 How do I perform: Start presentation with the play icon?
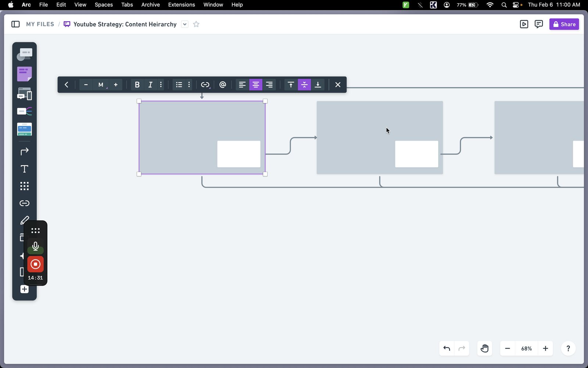524,24
